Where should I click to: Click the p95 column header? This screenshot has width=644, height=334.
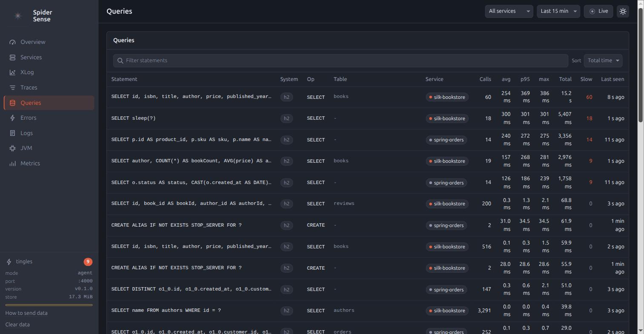525,79
